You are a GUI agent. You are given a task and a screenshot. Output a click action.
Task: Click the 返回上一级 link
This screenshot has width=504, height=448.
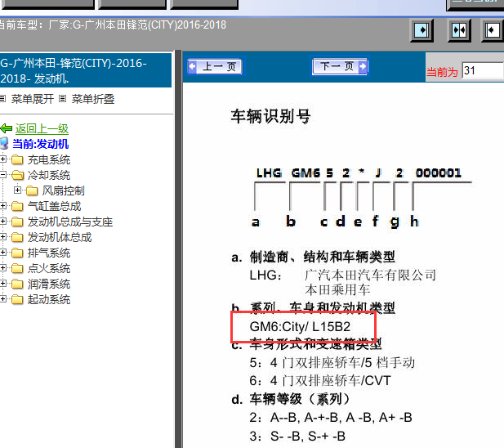[42, 128]
